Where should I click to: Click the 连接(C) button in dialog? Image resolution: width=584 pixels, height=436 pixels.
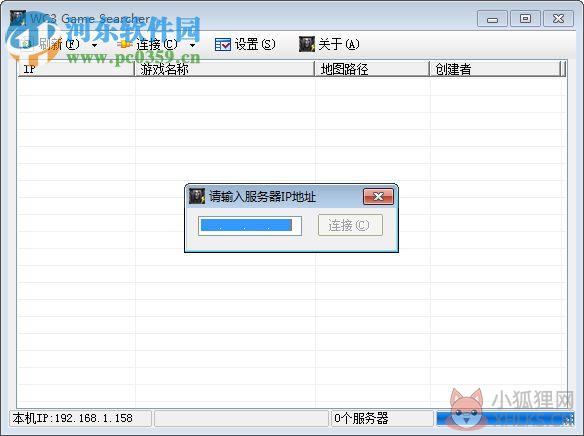pyautogui.click(x=350, y=225)
